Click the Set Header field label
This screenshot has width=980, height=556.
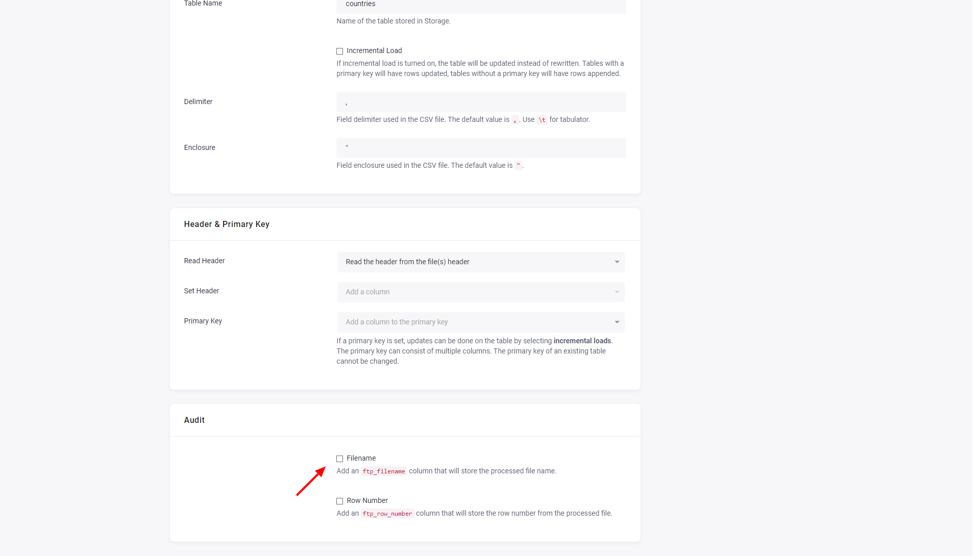click(201, 291)
